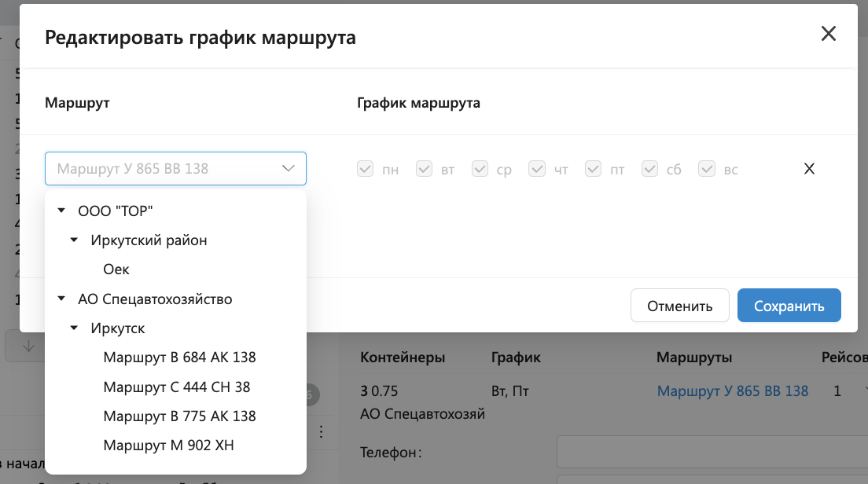The height and width of the screenshot is (484, 868).
Task: Toggle the пт (Friday) checkbox
Action: pos(594,169)
